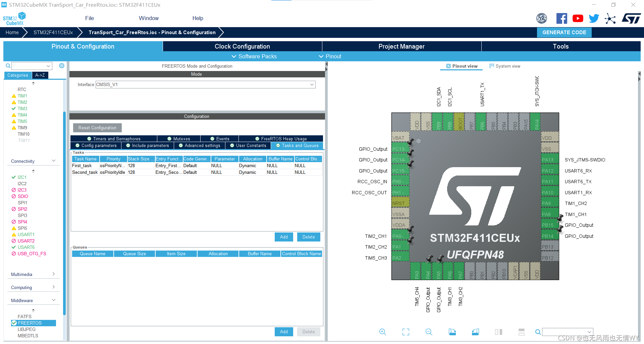This screenshot has height=344, width=644.
Task: Open the Timers and Semaphores tab
Action: pyautogui.click(x=114, y=139)
